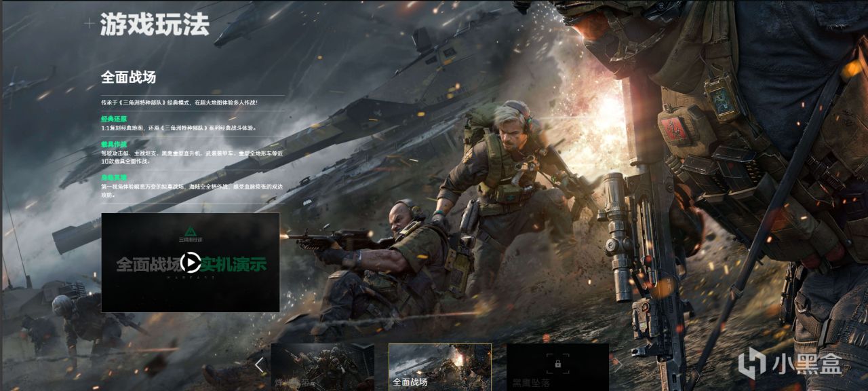Click the 全面战场 title text
This screenshot has height=391, width=868.
tap(128, 77)
